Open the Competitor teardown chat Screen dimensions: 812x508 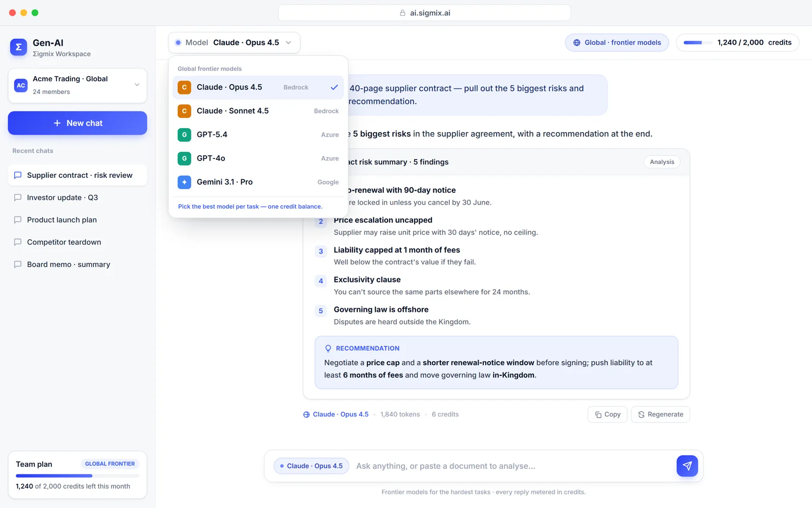pos(78,242)
